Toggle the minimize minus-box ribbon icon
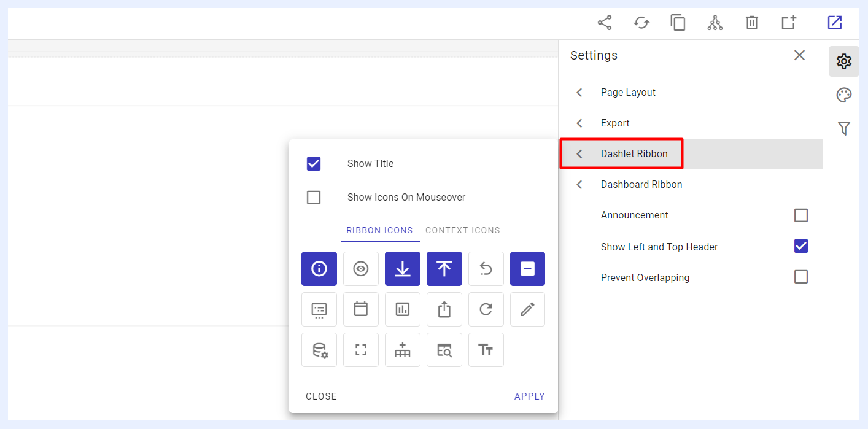The width and height of the screenshot is (868, 429). tap(528, 269)
